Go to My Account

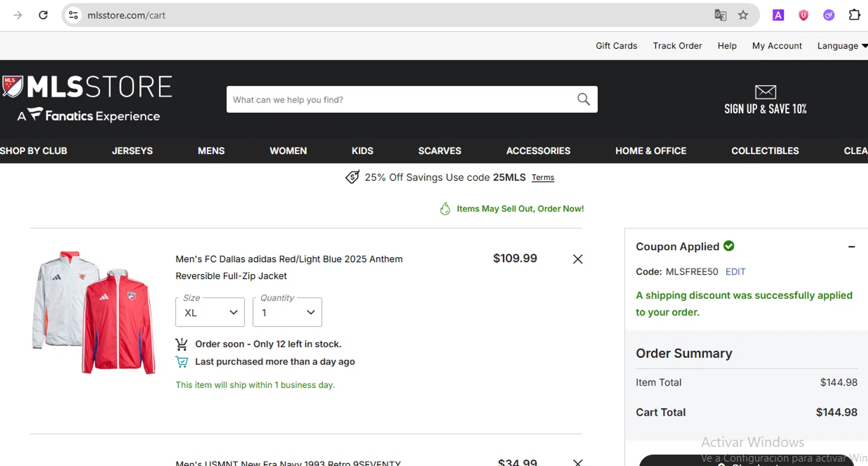click(x=777, y=46)
